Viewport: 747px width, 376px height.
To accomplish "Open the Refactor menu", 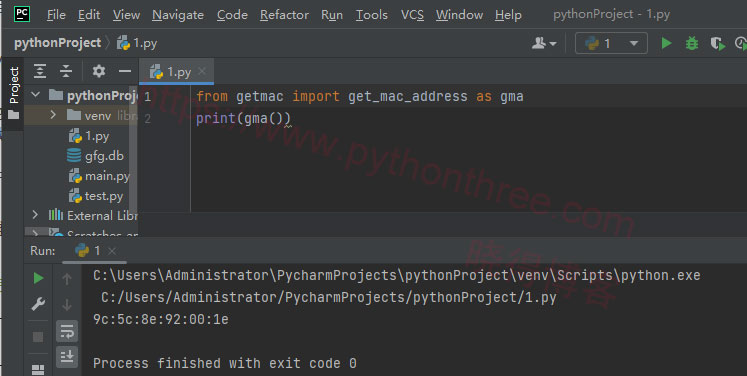I will (284, 15).
